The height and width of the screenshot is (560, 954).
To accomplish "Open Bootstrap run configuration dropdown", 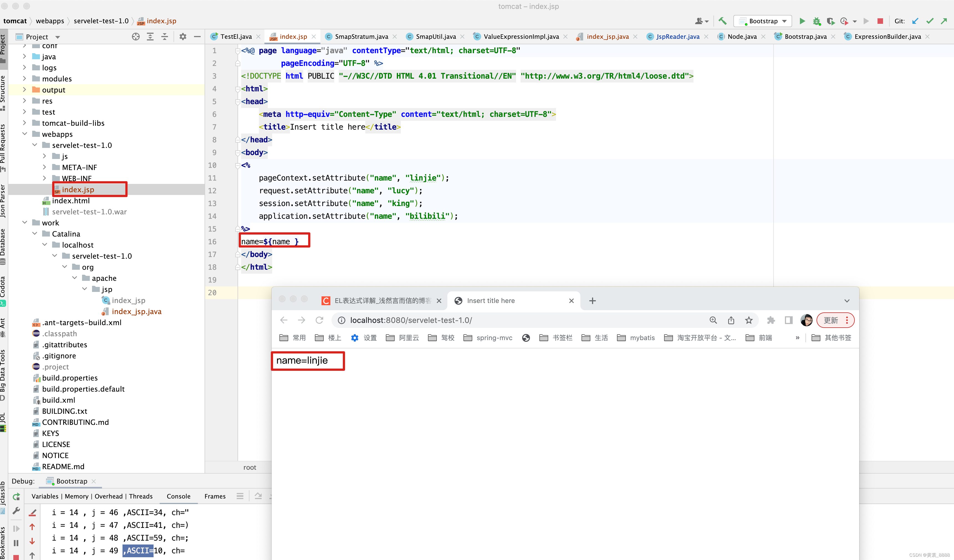I will (x=763, y=21).
